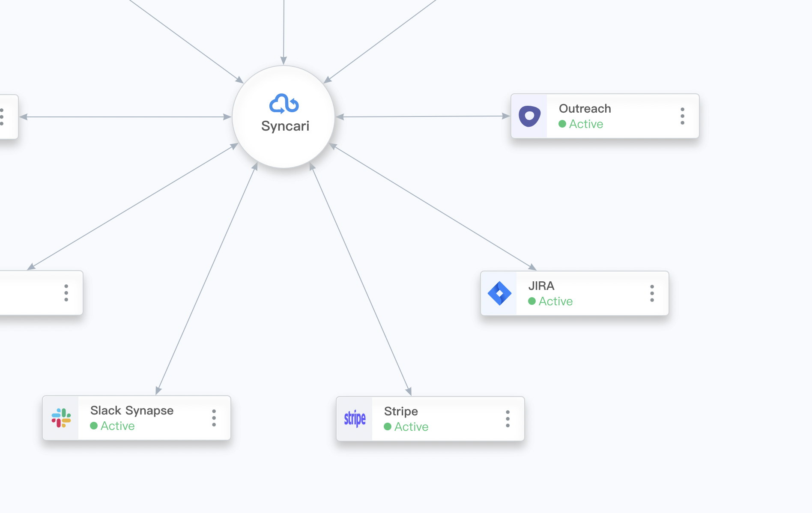Click the green status dot beside Outreach Active
This screenshot has height=513, width=812.
tap(562, 124)
